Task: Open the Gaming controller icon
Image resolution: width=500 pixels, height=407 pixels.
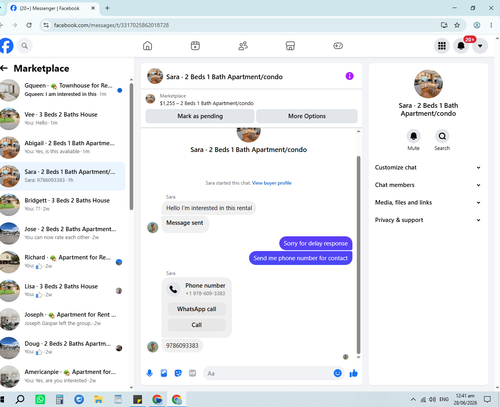Action: point(338,46)
